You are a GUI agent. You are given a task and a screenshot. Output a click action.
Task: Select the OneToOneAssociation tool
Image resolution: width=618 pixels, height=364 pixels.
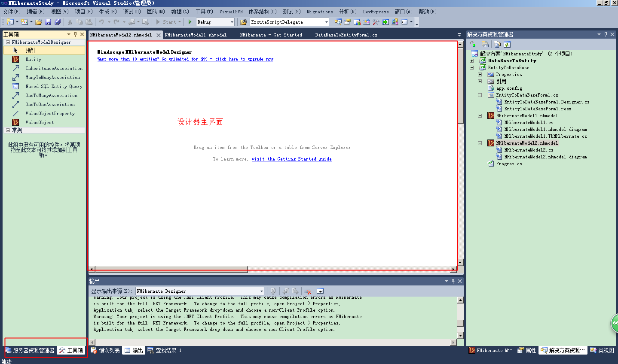click(x=44, y=104)
